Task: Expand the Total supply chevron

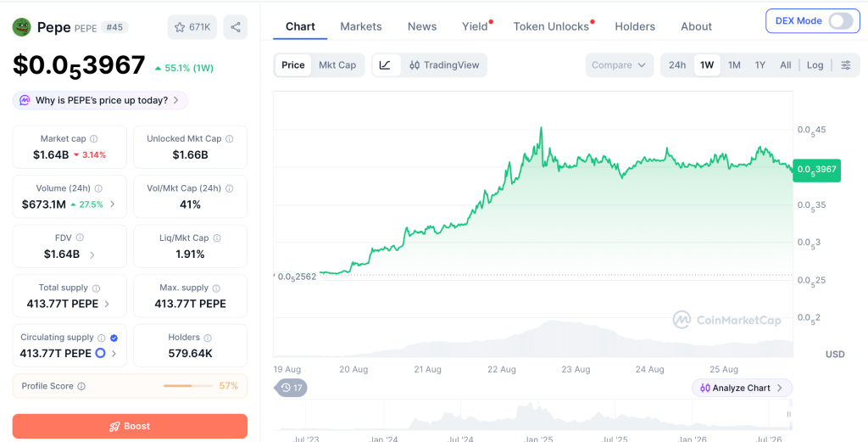Action: pyautogui.click(x=107, y=304)
